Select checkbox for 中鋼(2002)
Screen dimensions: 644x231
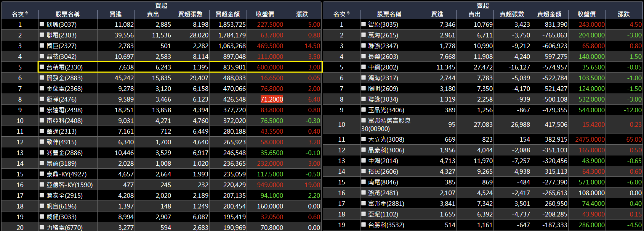(364, 67)
